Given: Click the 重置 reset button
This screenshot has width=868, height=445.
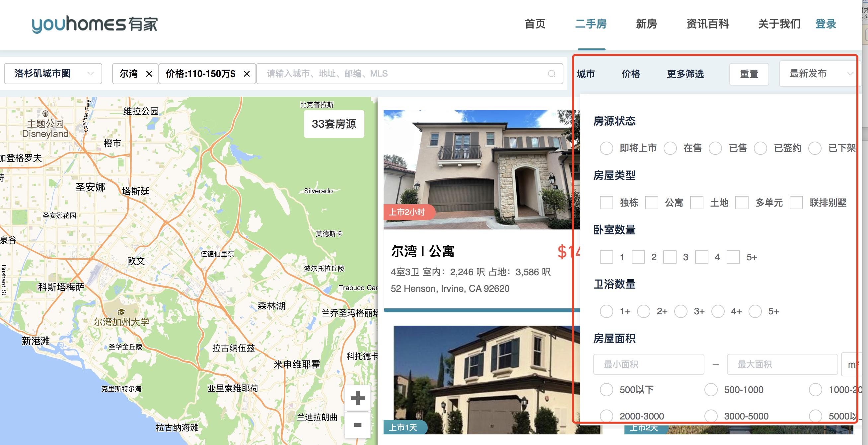Looking at the screenshot, I should click(x=749, y=74).
